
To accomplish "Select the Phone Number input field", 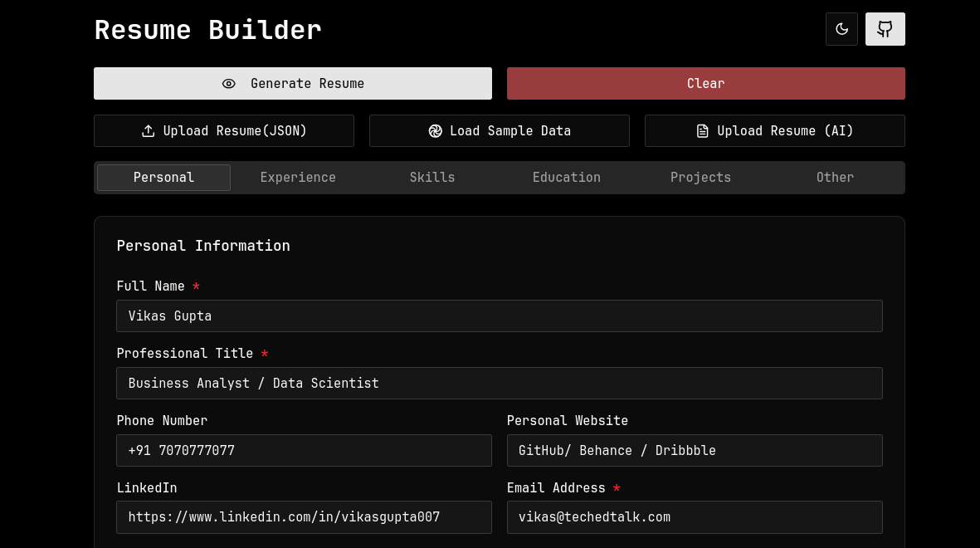I will pos(304,450).
